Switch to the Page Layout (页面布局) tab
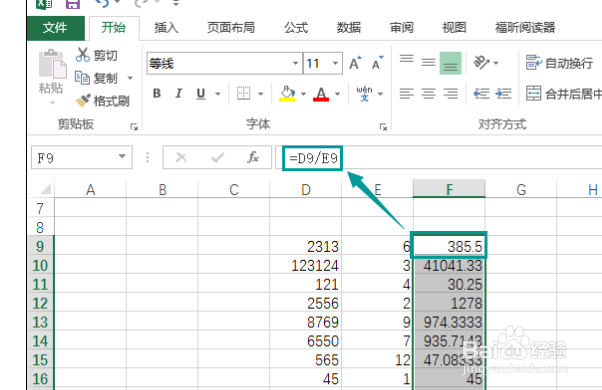 tap(231, 28)
